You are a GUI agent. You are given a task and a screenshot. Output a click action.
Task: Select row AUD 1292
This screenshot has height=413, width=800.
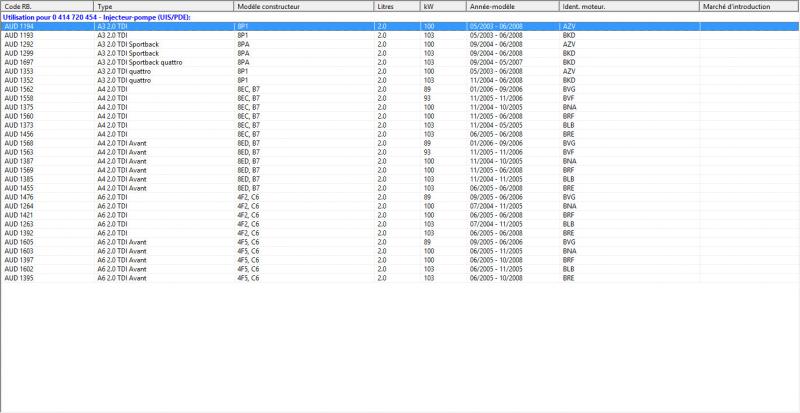pyautogui.click(x=400, y=44)
